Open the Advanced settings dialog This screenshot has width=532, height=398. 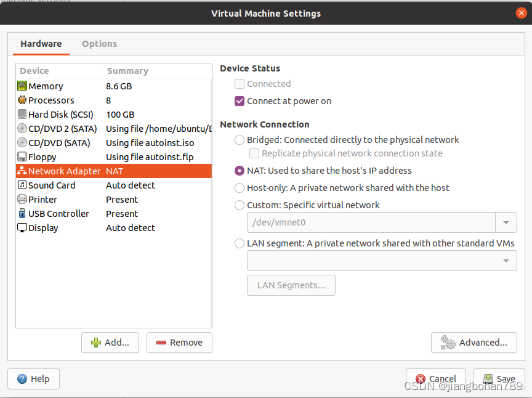[x=474, y=343]
